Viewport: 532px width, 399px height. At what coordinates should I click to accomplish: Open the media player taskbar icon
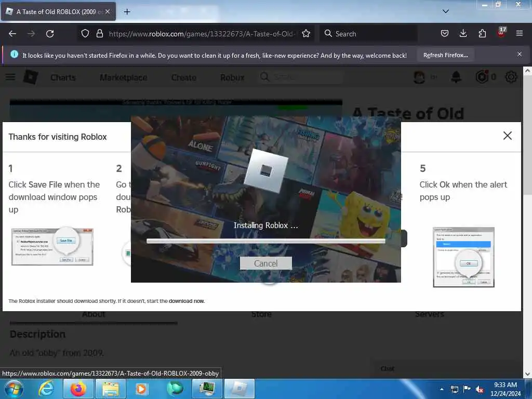tap(141, 389)
